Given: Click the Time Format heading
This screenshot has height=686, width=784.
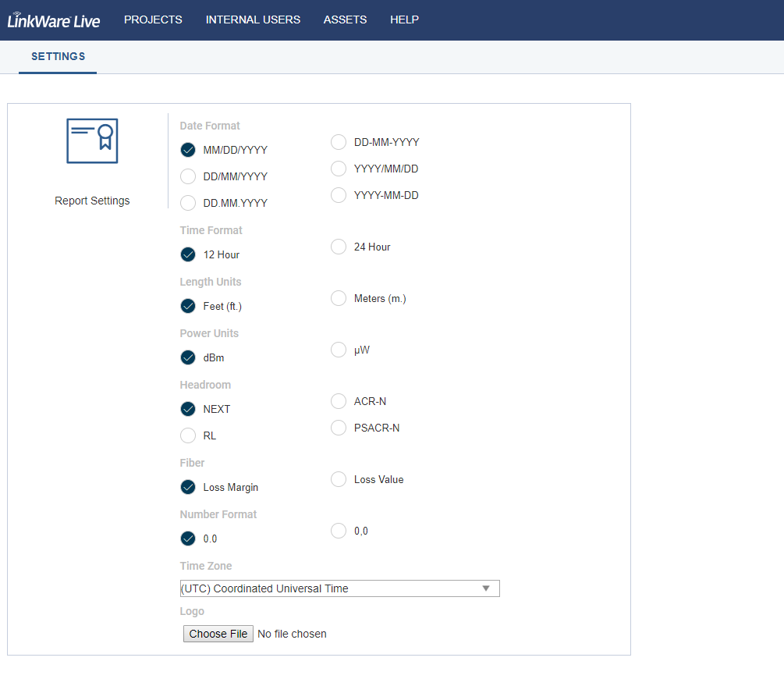Looking at the screenshot, I should coord(211,230).
